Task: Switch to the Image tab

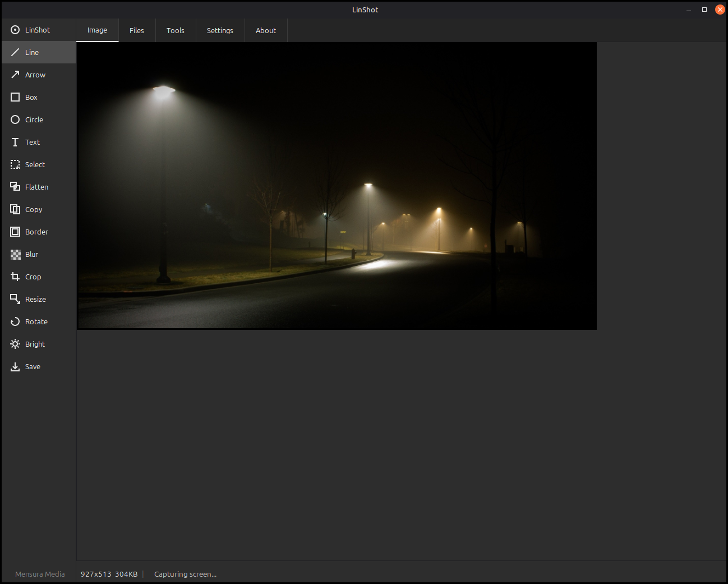Action: pos(97,30)
